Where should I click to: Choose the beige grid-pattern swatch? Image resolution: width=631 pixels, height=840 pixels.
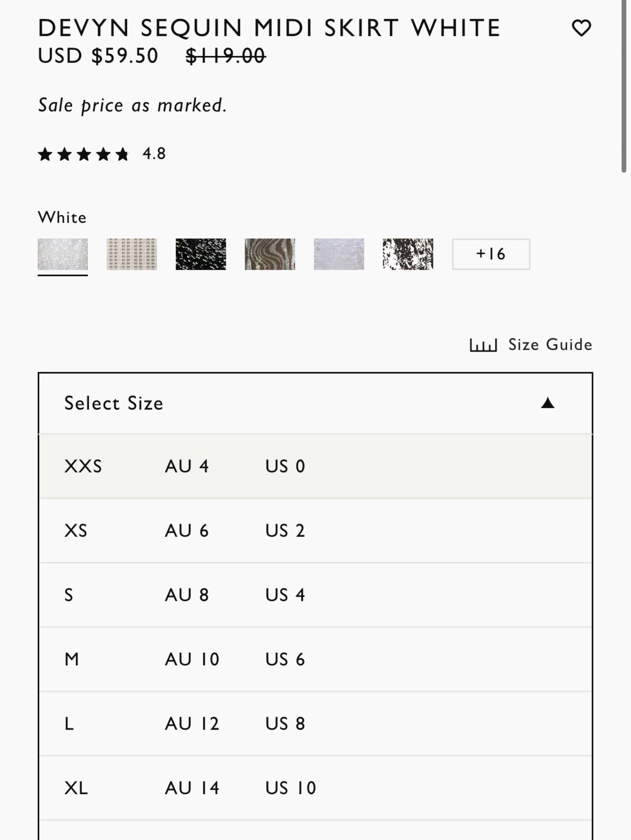click(x=132, y=254)
